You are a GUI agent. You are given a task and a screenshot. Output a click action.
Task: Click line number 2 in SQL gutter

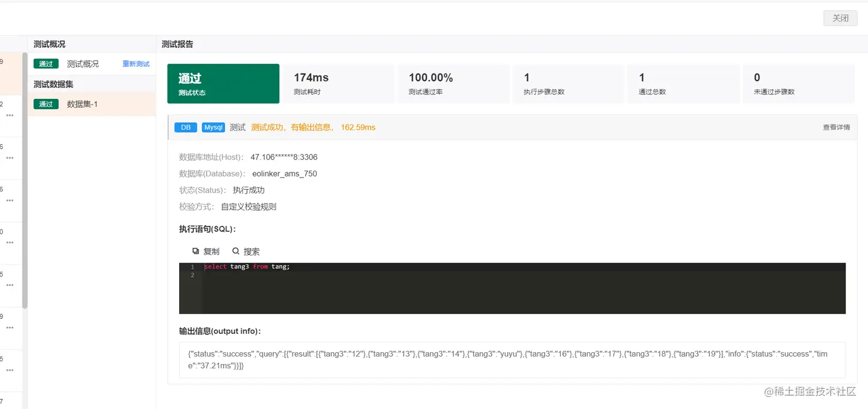tap(192, 275)
